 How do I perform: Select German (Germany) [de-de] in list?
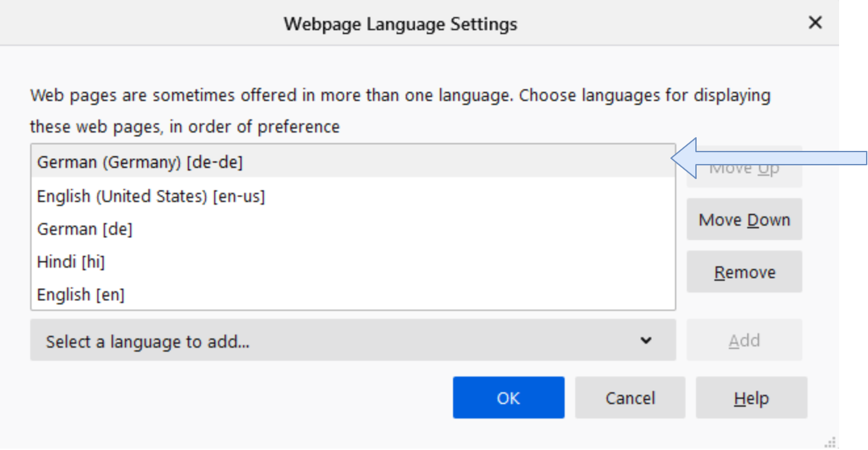[140, 163]
